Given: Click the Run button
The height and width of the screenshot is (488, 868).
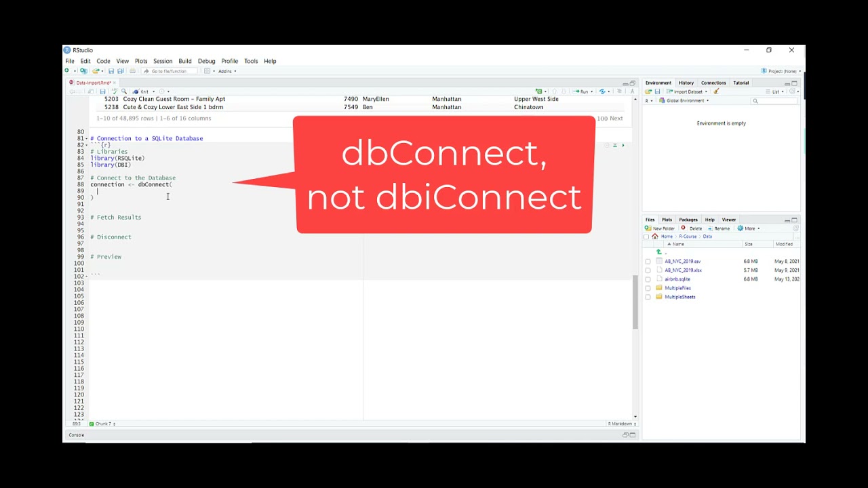Looking at the screenshot, I should [580, 91].
